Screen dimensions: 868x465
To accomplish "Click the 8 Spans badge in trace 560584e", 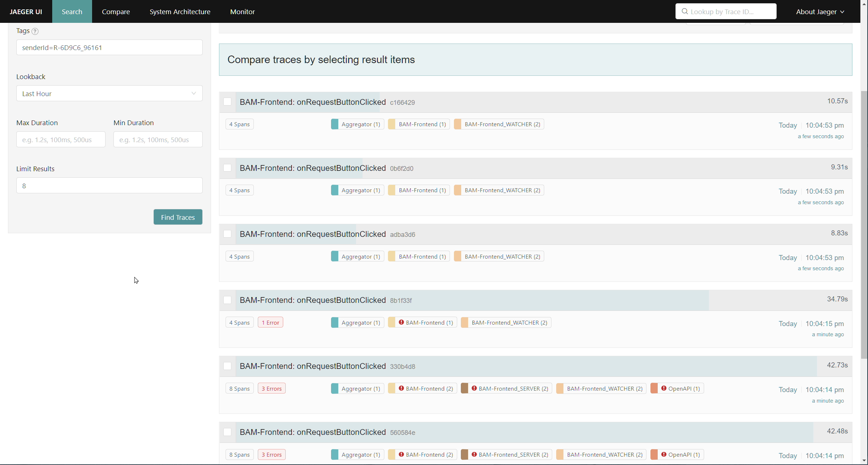I will [239, 454].
